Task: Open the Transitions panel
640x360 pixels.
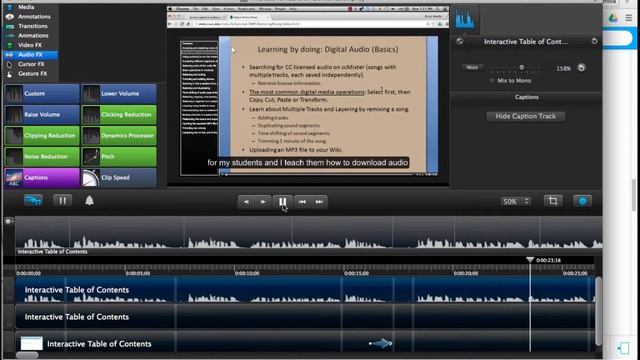Action: pos(33,26)
